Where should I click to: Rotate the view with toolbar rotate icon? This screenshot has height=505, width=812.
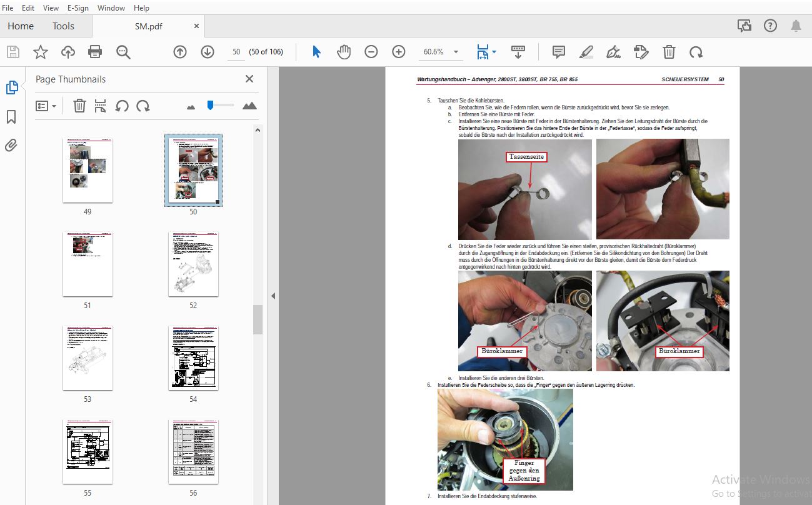(696, 52)
